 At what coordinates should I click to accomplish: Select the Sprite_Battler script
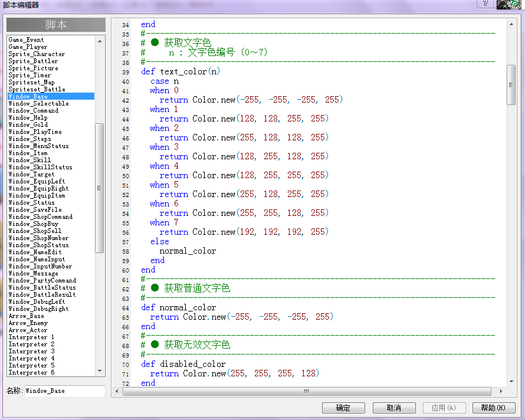51,61
